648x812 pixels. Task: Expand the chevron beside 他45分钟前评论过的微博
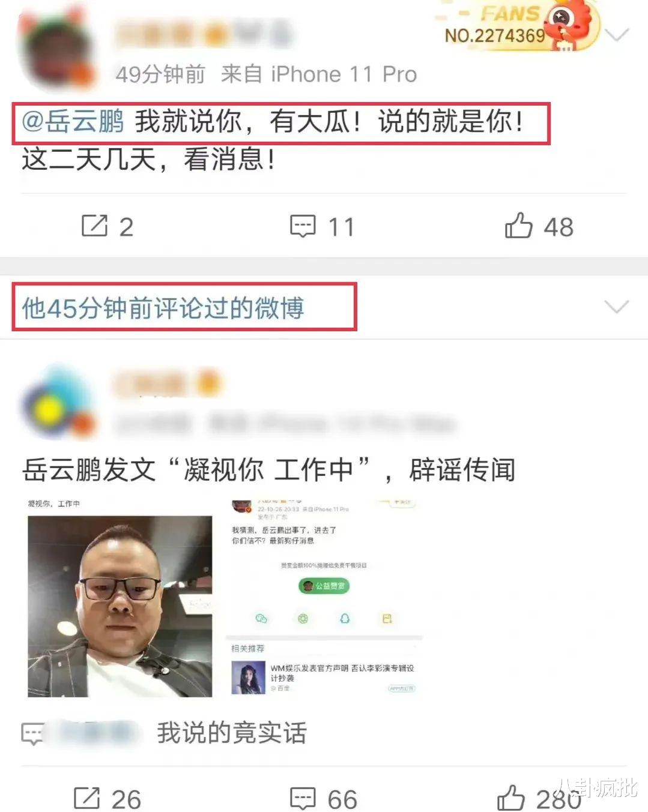(x=617, y=307)
